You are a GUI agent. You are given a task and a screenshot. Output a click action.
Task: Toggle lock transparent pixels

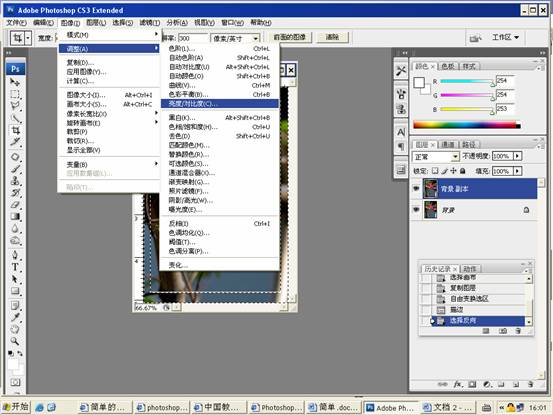[435, 171]
